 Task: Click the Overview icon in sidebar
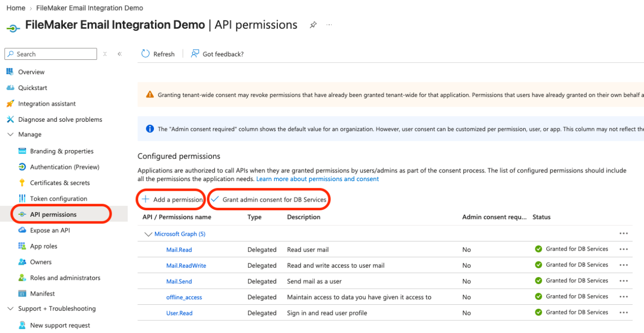(x=10, y=72)
